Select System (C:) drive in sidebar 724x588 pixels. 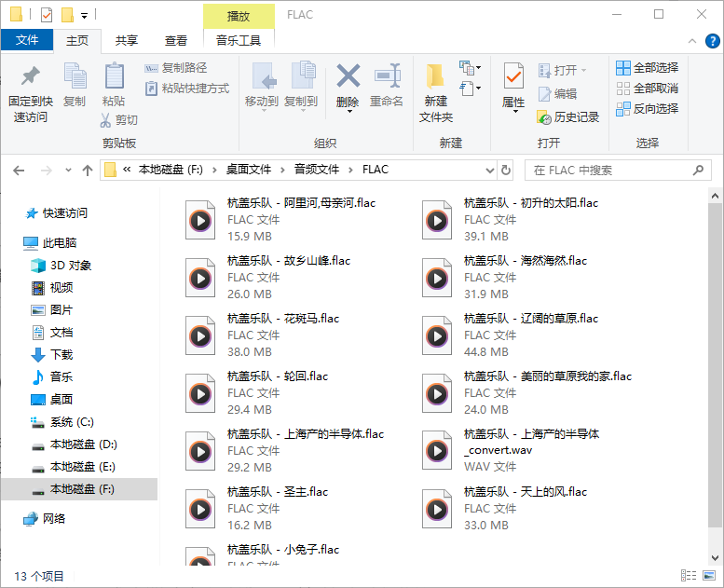click(62, 422)
